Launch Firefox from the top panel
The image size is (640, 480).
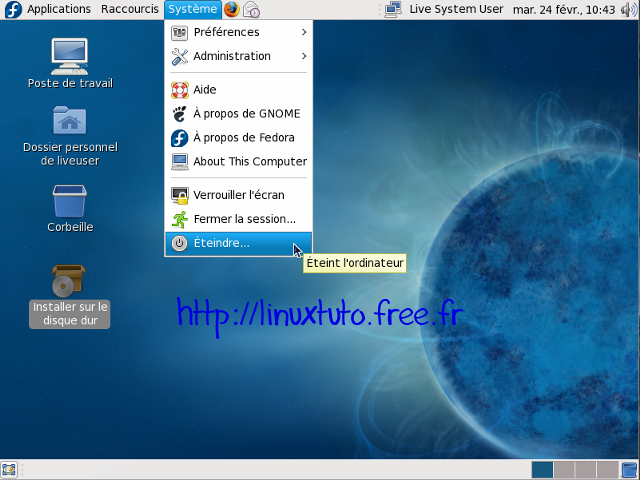231,9
